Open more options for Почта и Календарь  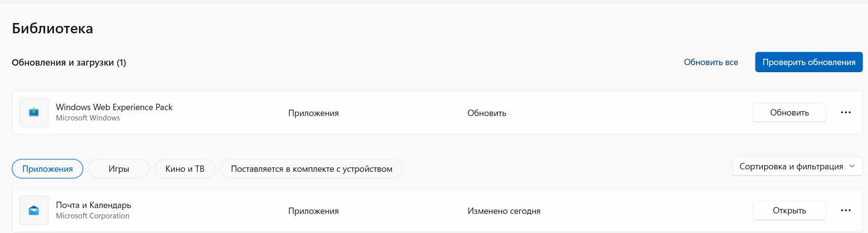click(x=845, y=210)
